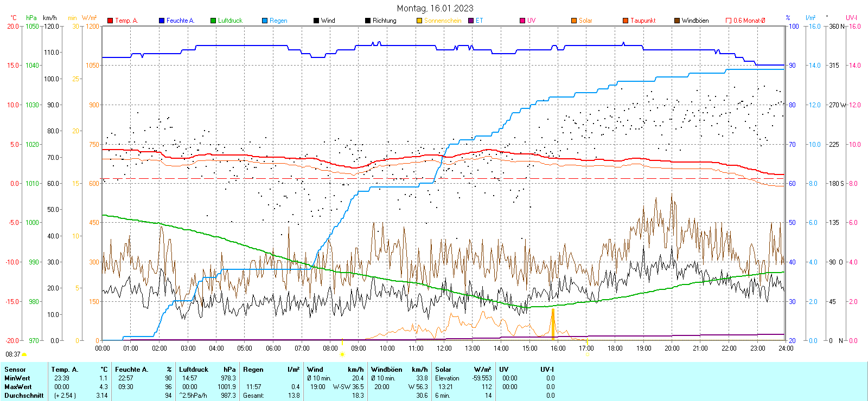Click the black Richtung legend square
Image resolution: width=868 pixels, height=401 pixels.
pyautogui.click(x=368, y=21)
